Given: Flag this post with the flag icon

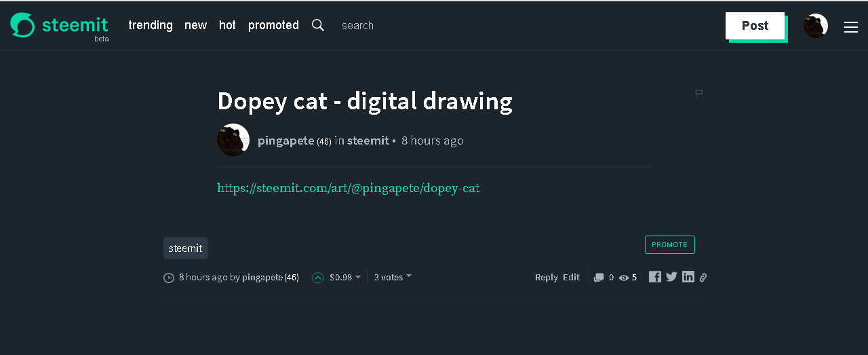Looking at the screenshot, I should pos(699,94).
